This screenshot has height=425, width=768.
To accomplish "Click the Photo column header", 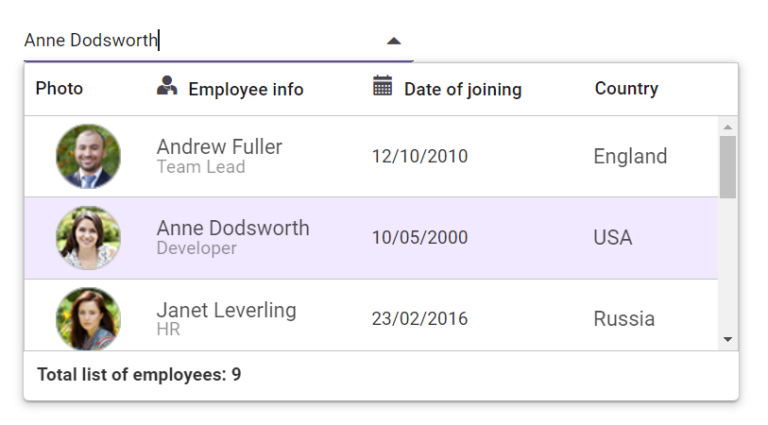I will 59,89.
